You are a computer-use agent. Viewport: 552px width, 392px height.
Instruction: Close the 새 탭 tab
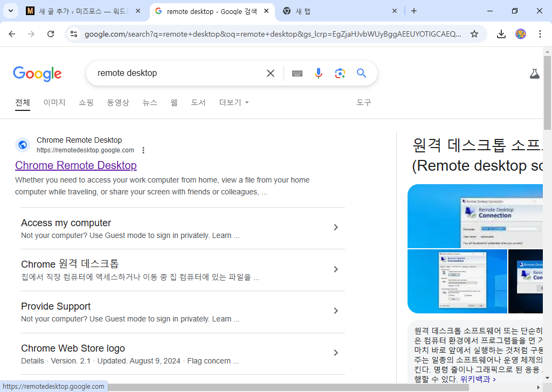394,11
